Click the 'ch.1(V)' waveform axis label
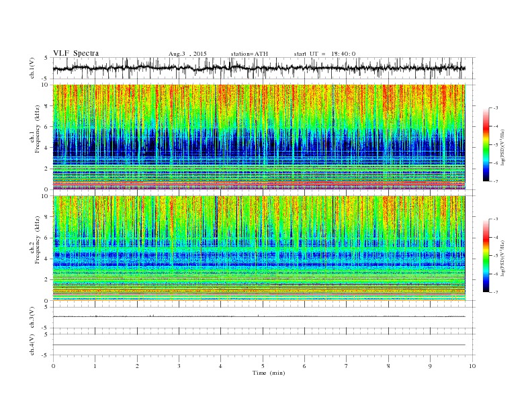Screen dimensions: 532x411 pyautogui.click(x=32, y=68)
